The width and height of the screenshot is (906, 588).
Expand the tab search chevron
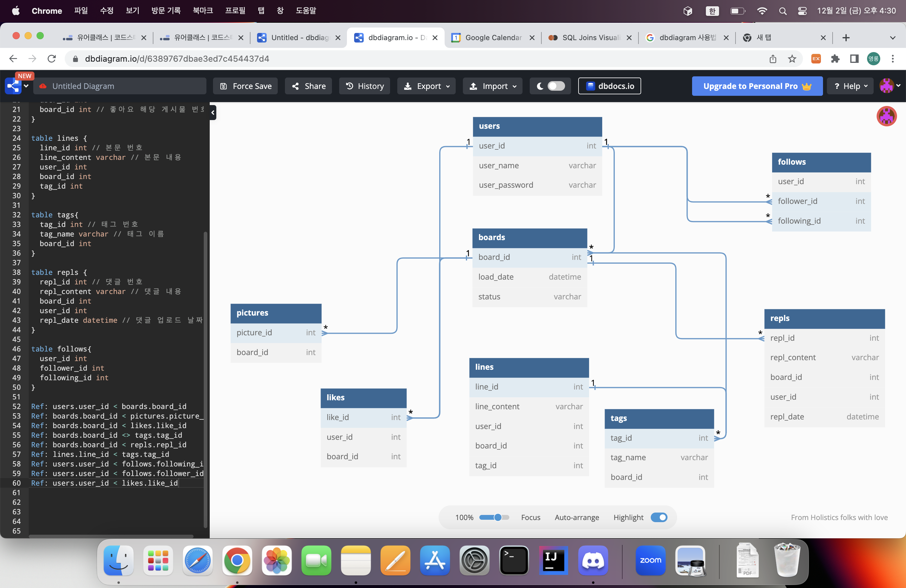(893, 38)
